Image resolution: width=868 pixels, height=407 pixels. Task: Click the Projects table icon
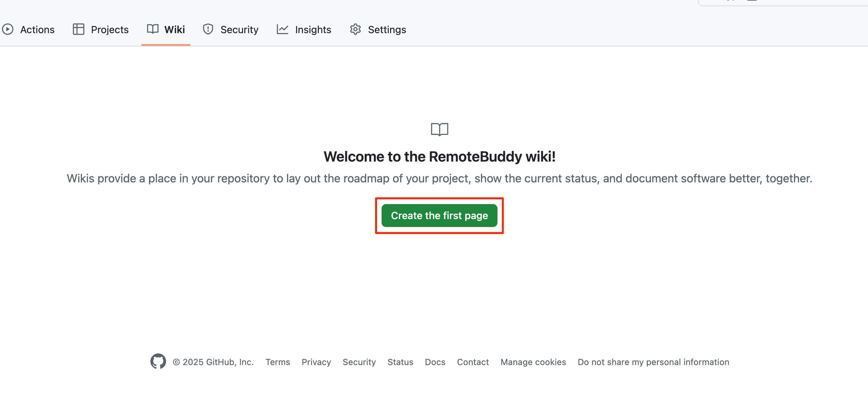click(x=78, y=29)
